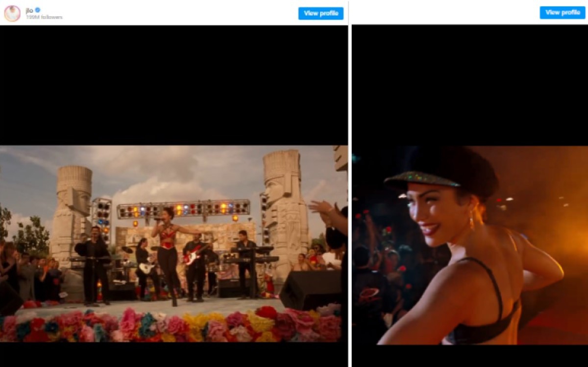The width and height of the screenshot is (588, 367).
Task: Click the blue verified badge beside jlo
Action: pos(38,10)
